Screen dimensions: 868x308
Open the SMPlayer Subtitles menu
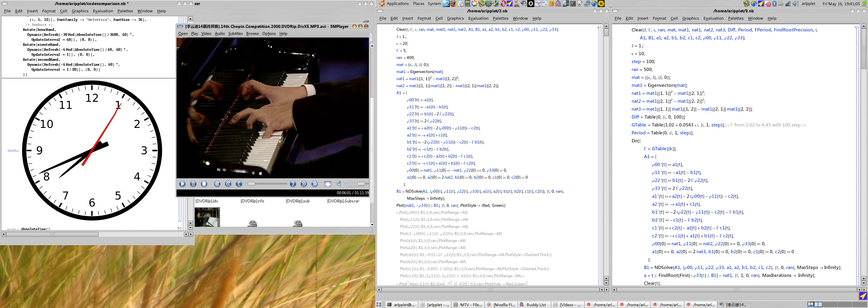click(235, 34)
